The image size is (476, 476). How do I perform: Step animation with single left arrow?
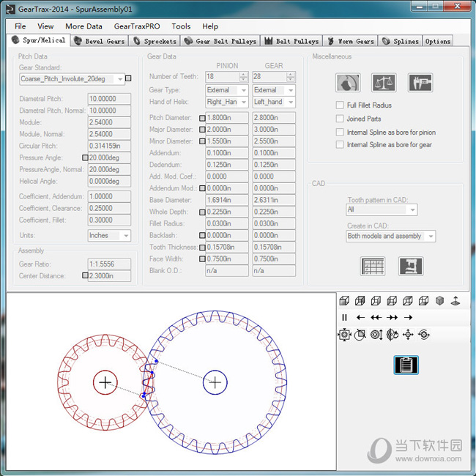360,317
